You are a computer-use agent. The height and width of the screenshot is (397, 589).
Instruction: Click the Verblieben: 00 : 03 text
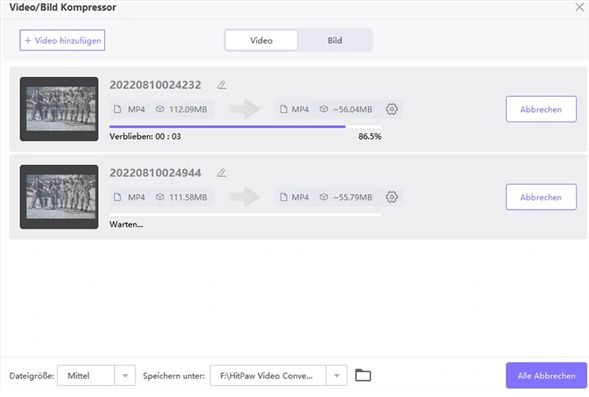145,137
